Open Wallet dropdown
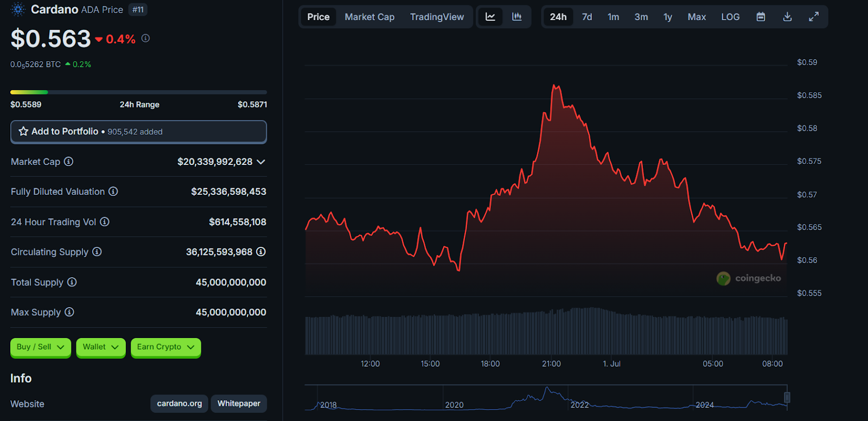 [101, 347]
